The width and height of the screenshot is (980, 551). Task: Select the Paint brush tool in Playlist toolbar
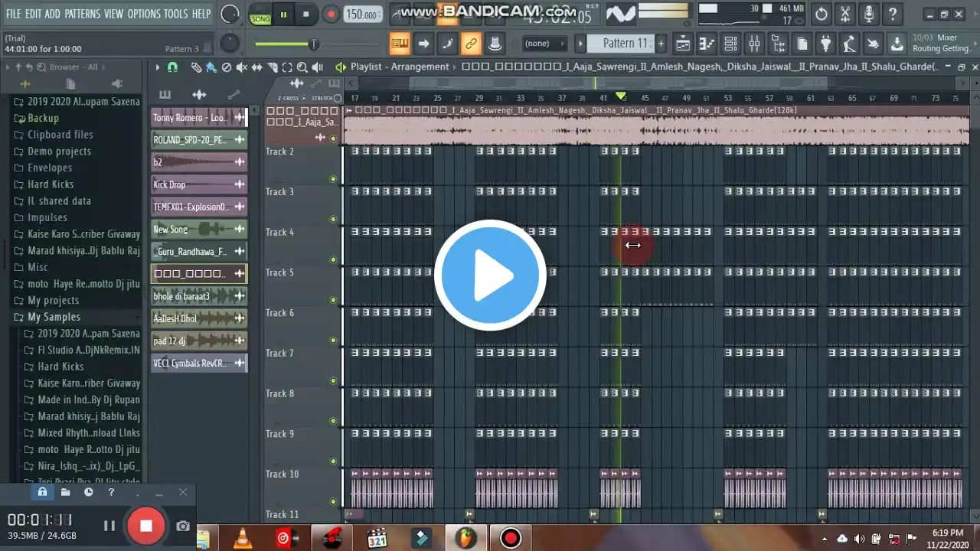211,67
